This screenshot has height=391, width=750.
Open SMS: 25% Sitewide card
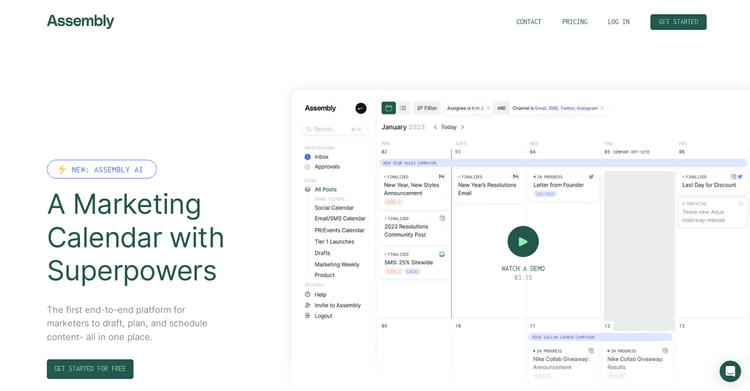tap(414, 264)
